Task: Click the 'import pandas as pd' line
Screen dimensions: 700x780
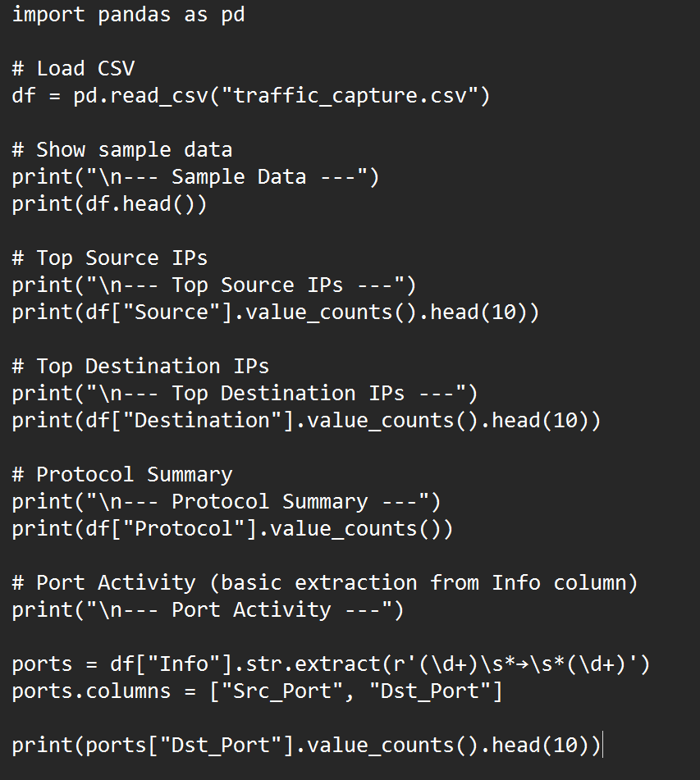Action: pos(129,15)
